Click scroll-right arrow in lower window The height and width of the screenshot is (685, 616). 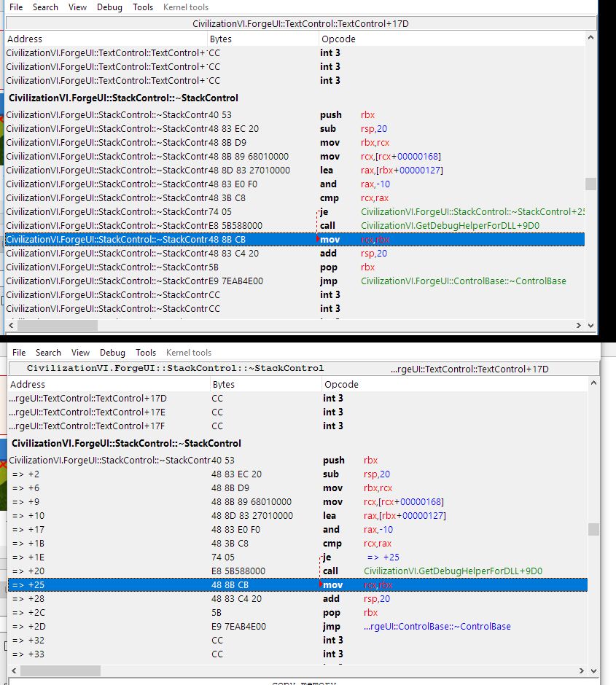click(582, 670)
